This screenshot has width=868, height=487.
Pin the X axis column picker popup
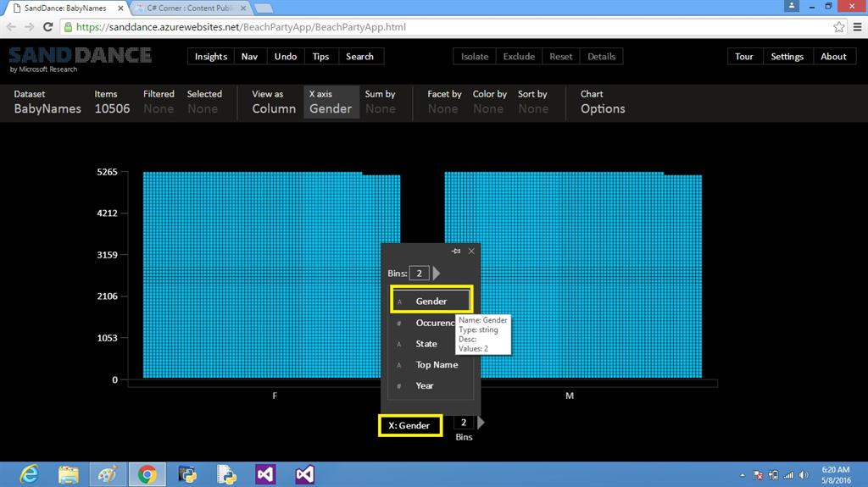click(x=455, y=252)
